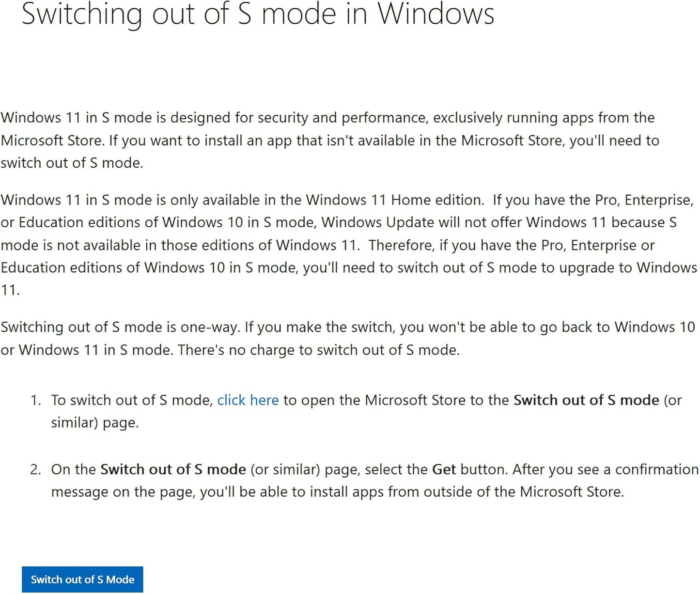This screenshot has width=700, height=594.
Task: Click "To switch out of S mode," in step 1
Action: pos(132,400)
